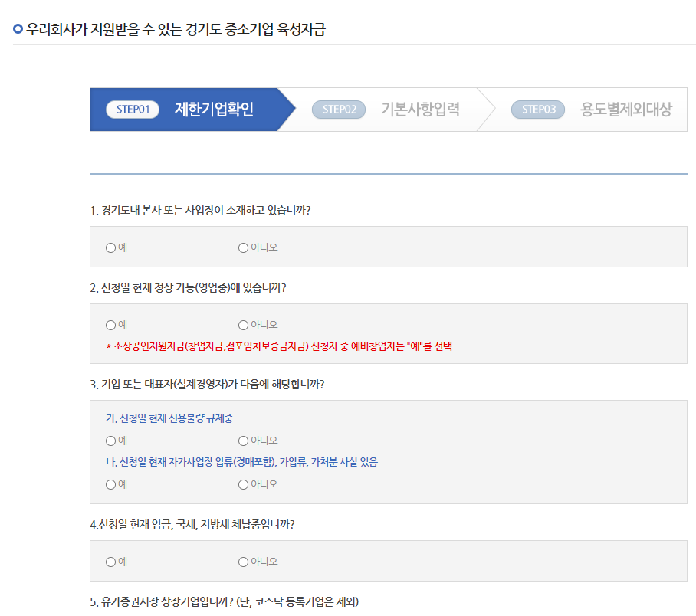Screen dimensions: 696x616
Task: Choose '아니오' for question 2 정상 가동
Action: [243, 326]
